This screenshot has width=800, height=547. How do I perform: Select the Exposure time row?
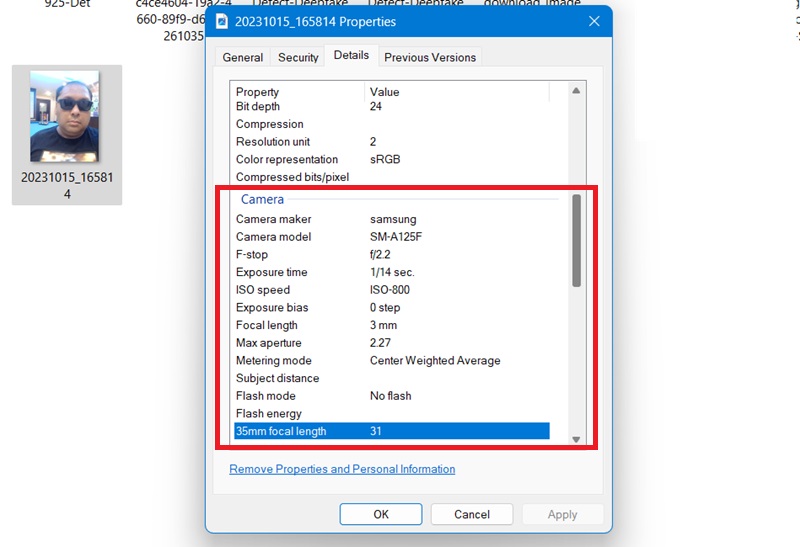tap(391, 272)
